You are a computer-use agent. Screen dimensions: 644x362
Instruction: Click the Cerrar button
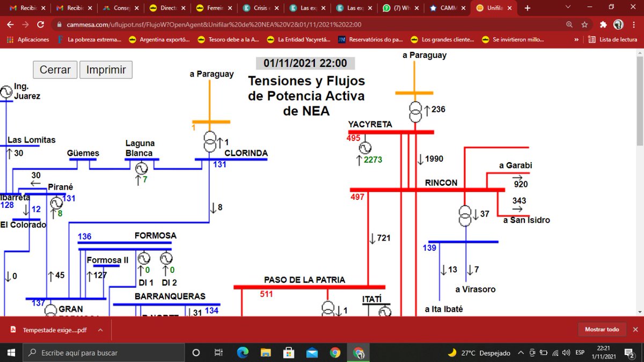pyautogui.click(x=55, y=70)
